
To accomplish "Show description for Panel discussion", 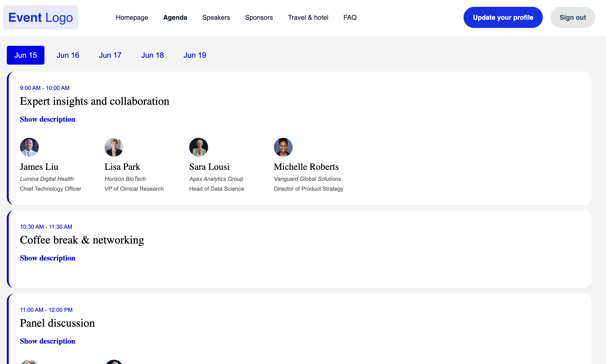I will pyautogui.click(x=48, y=341).
